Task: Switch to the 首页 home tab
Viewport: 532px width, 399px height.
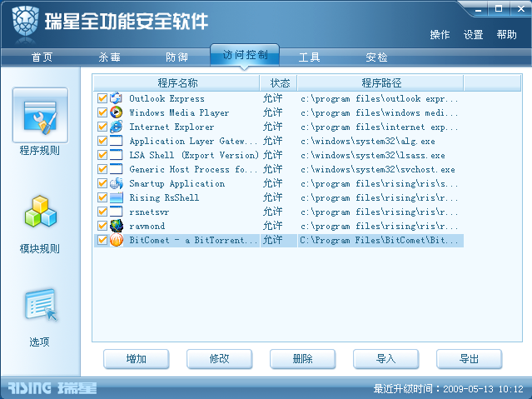Action: point(42,57)
